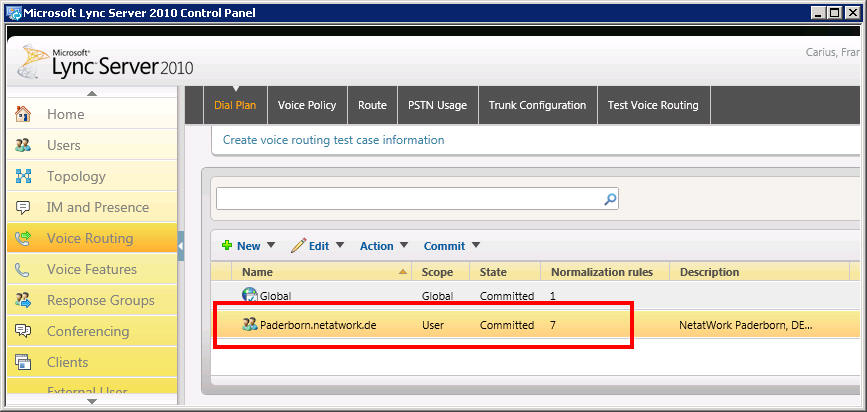Click the pencil Edit icon
The height and width of the screenshot is (412, 867).
point(298,245)
